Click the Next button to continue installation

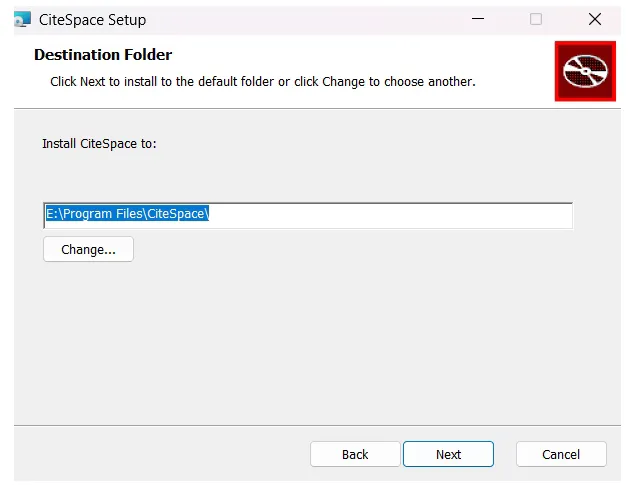coord(448,454)
